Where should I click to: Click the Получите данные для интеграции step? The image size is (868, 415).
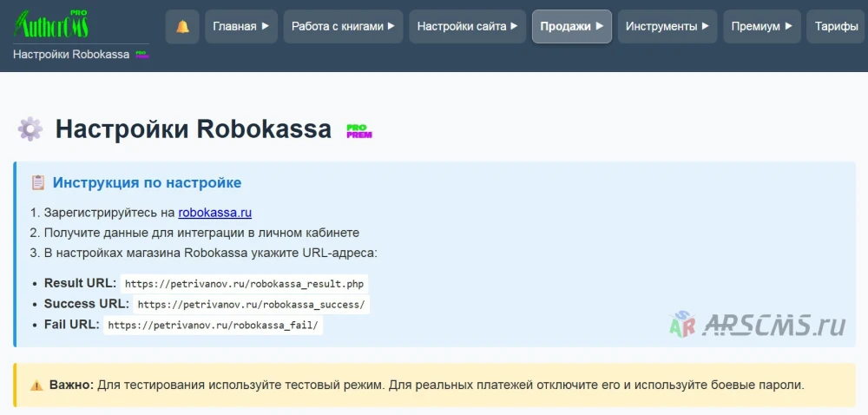pyautogui.click(x=201, y=233)
